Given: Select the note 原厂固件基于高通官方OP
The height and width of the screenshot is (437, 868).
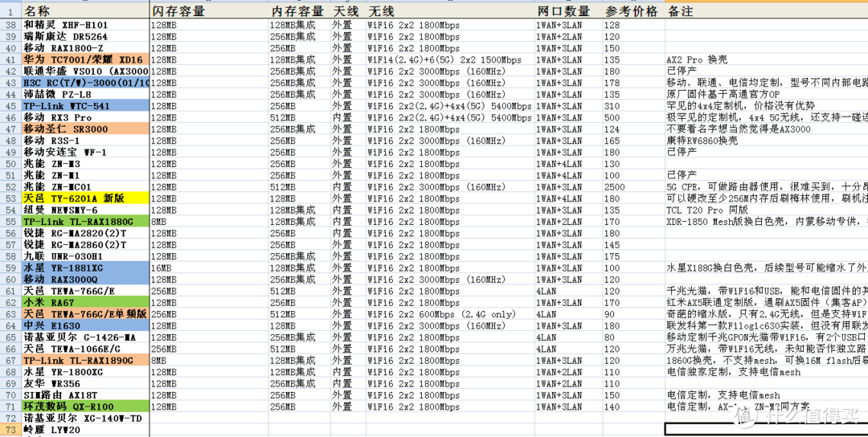Looking at the screenshot, I should point(766,94).
